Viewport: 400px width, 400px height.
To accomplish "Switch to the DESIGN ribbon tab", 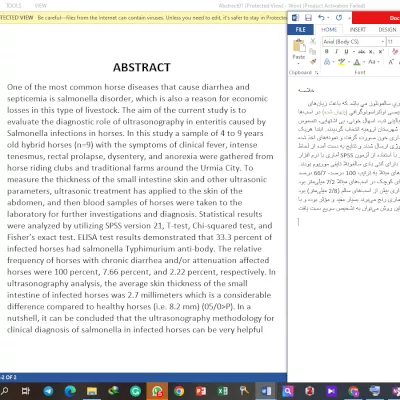I will point(387,30).
